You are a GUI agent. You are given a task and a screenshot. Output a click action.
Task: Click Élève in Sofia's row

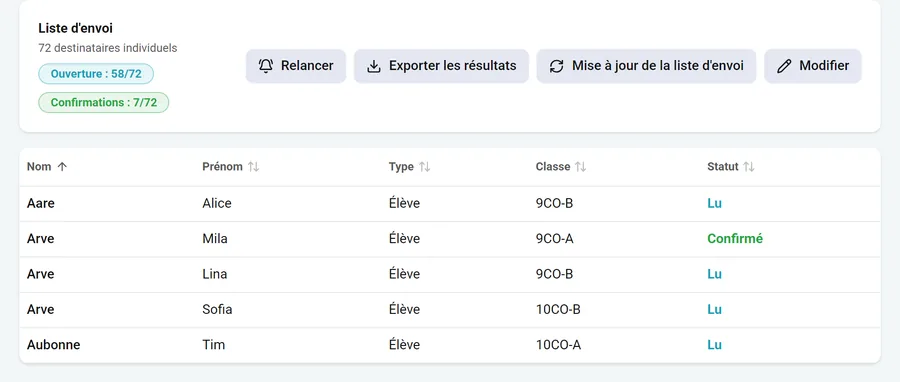click(x=404, y=310)
